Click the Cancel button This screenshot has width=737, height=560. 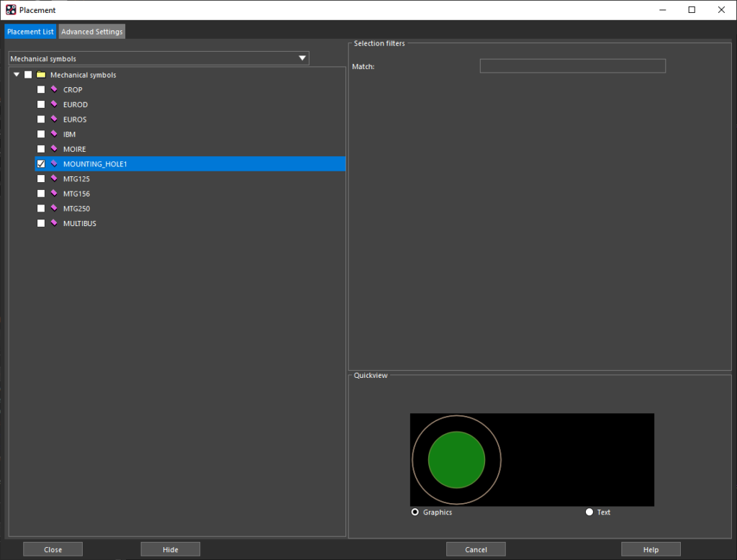point(476,549)
